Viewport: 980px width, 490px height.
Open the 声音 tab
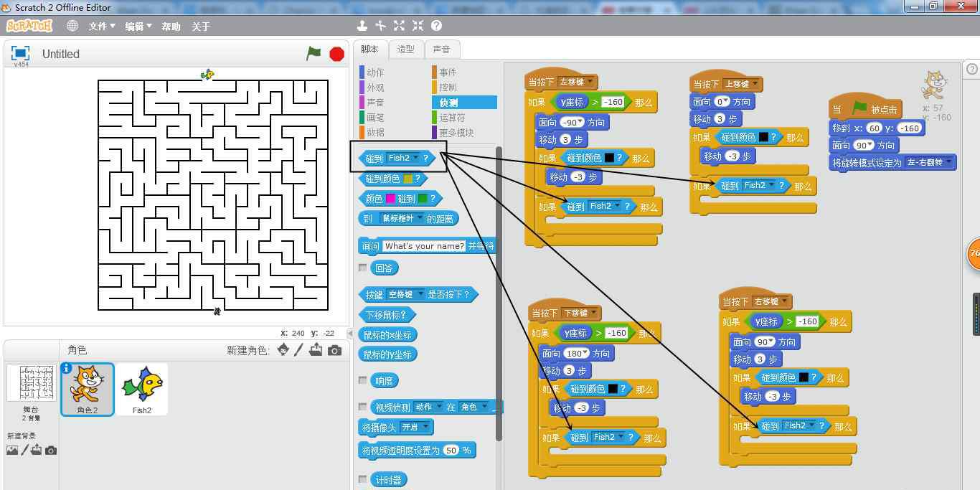point(441,49)
